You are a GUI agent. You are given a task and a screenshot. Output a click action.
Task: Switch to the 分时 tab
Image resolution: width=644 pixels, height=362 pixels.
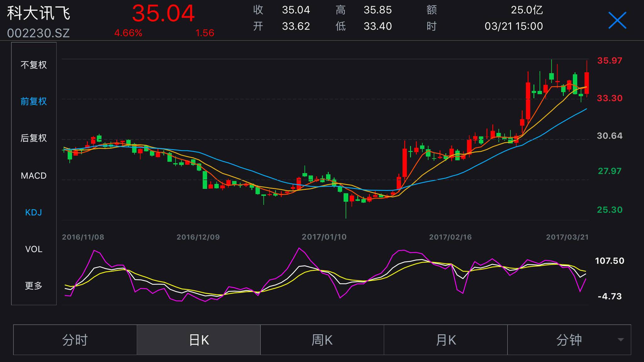(75, 340)
